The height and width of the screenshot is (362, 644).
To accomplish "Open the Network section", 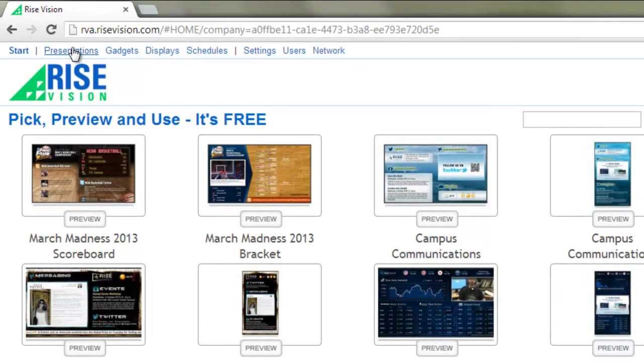I will coord(329,50).
